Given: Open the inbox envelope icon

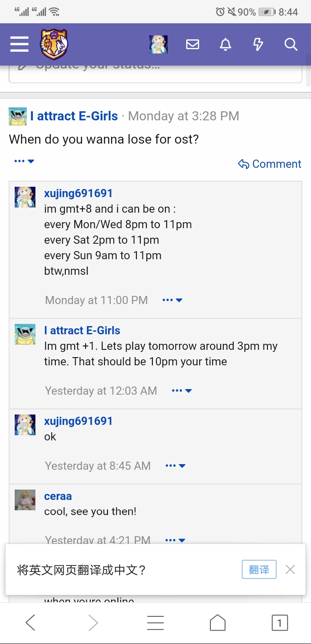Looking at the screenshot, I should [x=193, y=44].
